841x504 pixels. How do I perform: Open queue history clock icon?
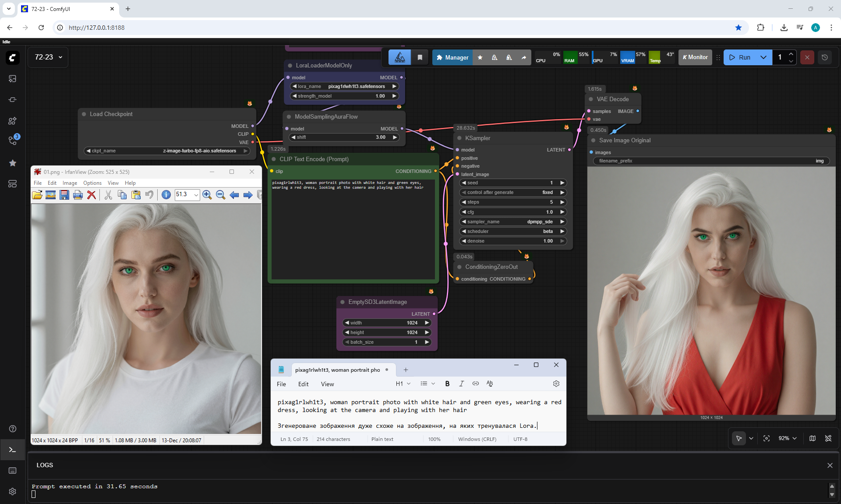coord(824,57)
